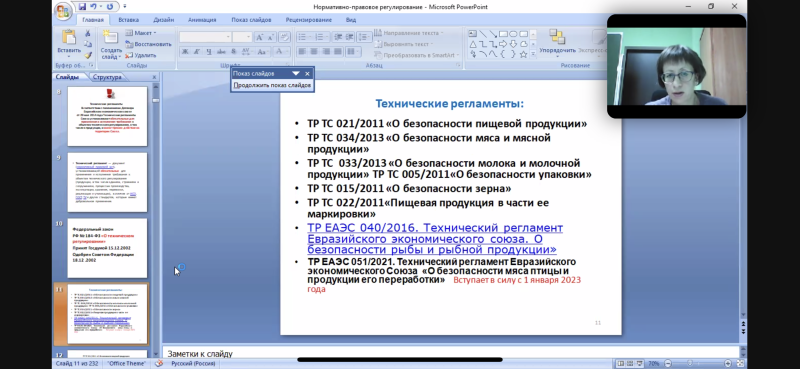Image resolution: width=800 pixels, height=369 pixels.
Task: Choose the Cloud shape
Action: click(523, 44)
